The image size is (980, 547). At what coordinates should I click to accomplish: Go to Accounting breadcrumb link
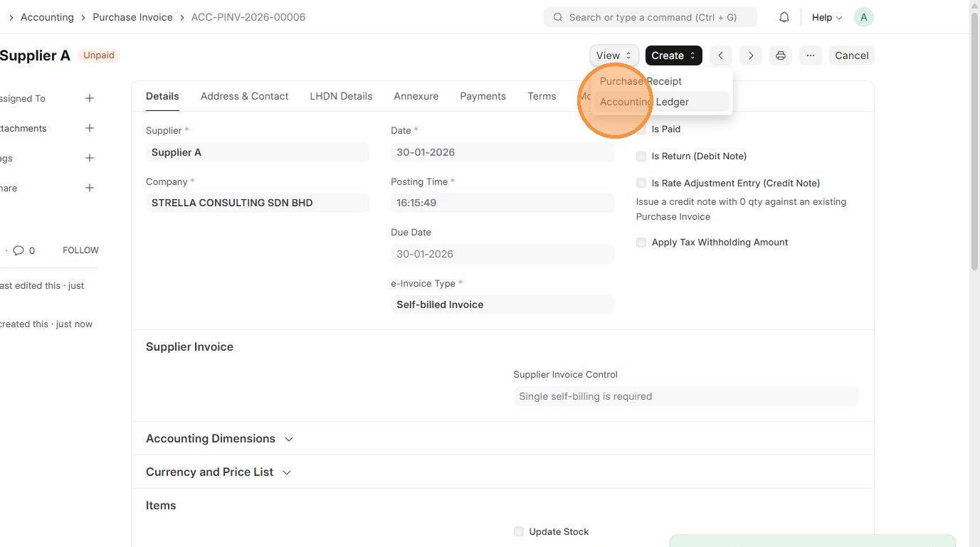coord(47,17)
